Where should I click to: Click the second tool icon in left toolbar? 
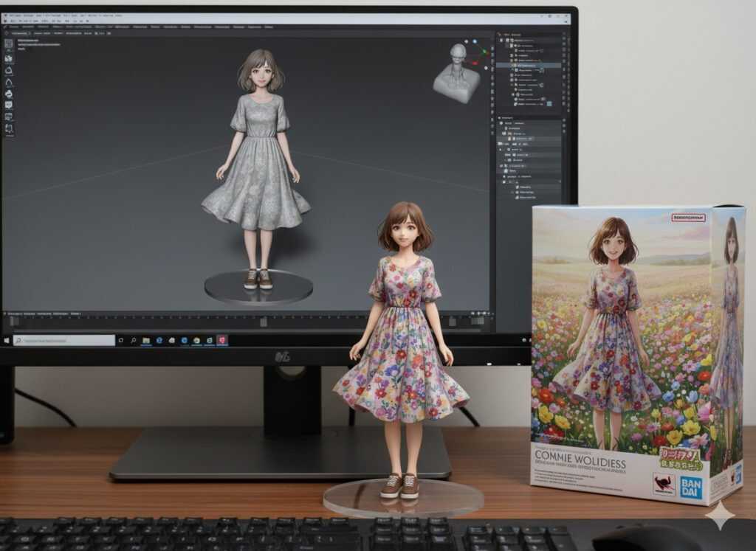click(x=9, y=58)
